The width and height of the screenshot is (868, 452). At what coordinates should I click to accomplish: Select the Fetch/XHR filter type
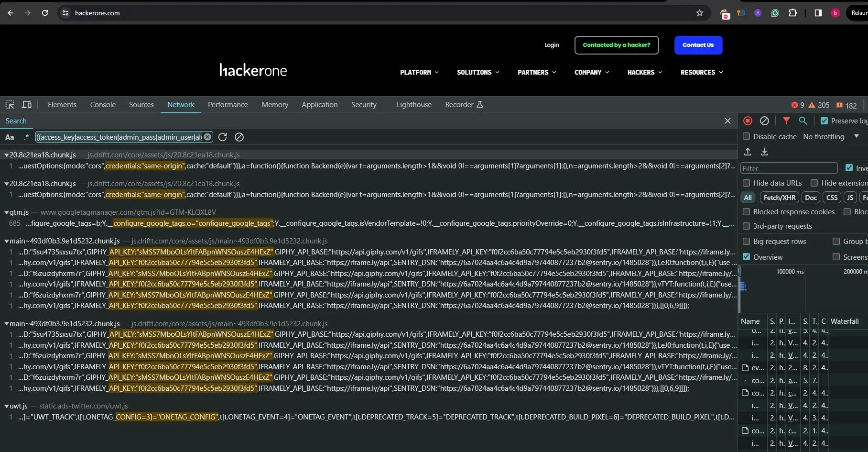point(780,198)
